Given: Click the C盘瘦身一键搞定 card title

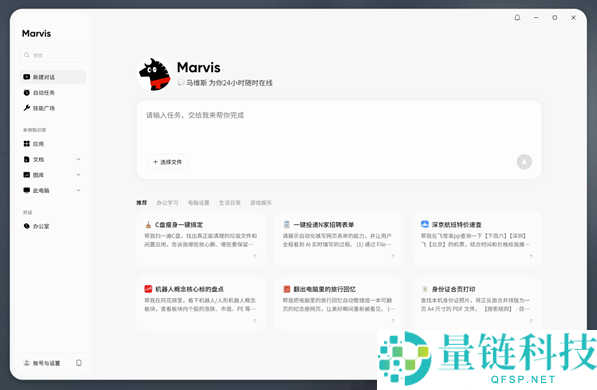Looking at the screenshot, I should [179, 225].
